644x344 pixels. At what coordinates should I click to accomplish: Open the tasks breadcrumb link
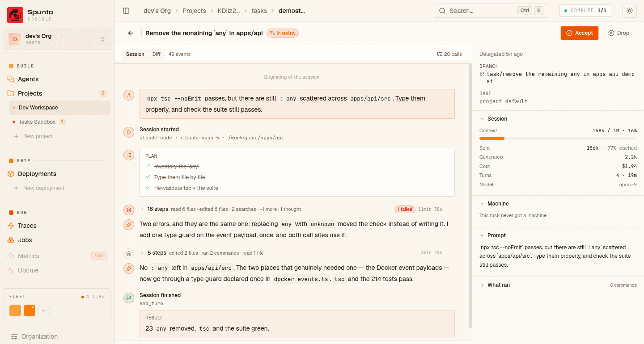click(259, 11)
